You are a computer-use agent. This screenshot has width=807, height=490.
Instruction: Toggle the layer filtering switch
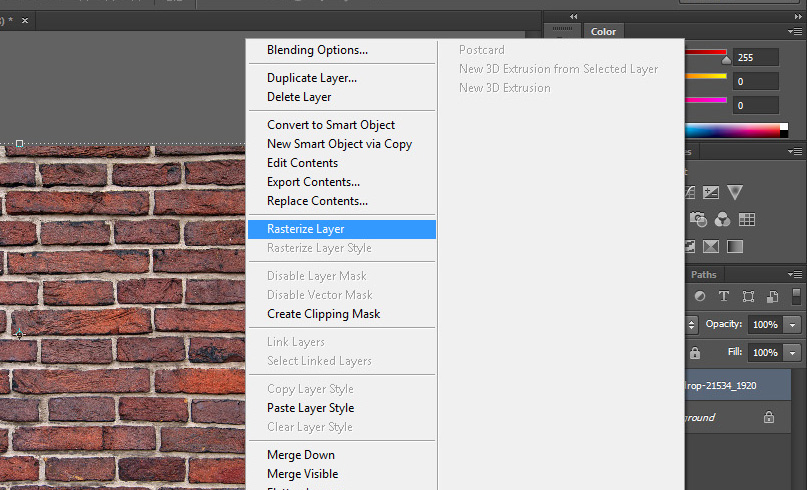click(x=797, y=297)
